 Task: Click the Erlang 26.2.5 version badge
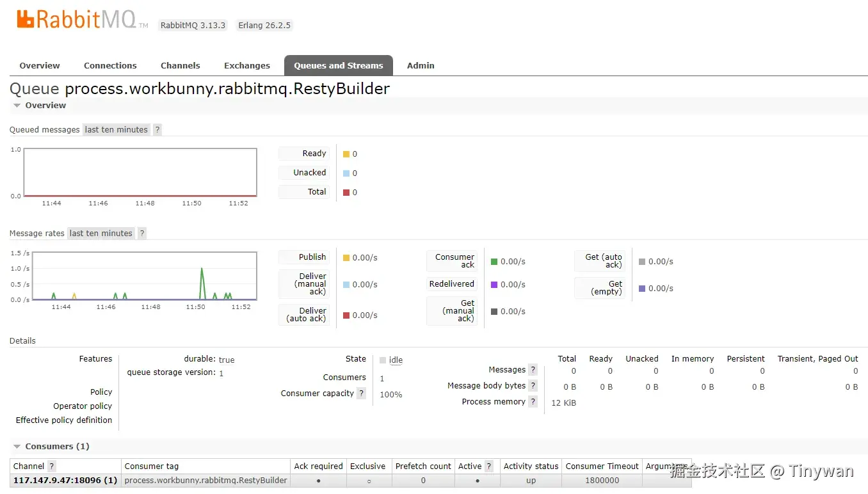[264, 26]
